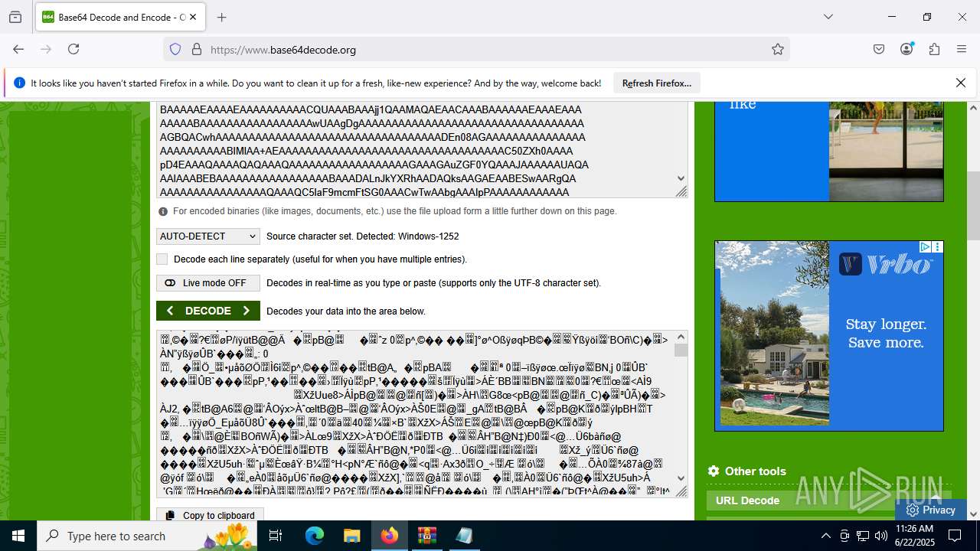Open the volume speaker tray icon
The height and width of the screenshot is (551, 980).
point(881,536)
